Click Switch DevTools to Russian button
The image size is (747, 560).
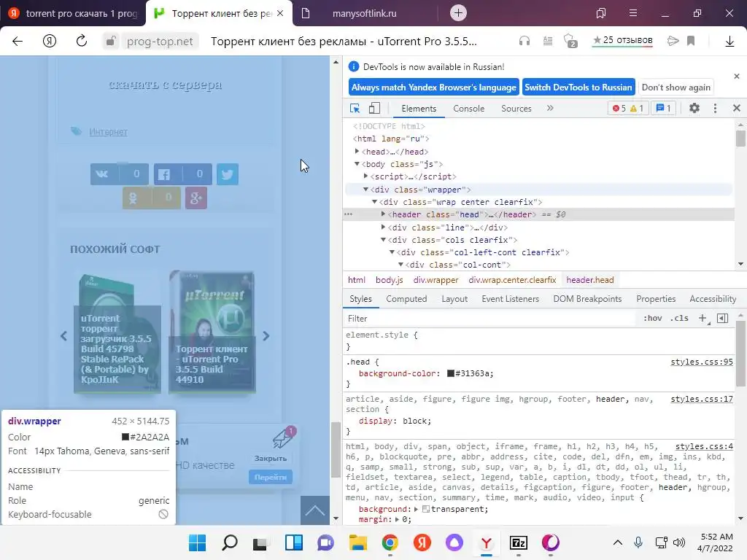tap(578, 87)
